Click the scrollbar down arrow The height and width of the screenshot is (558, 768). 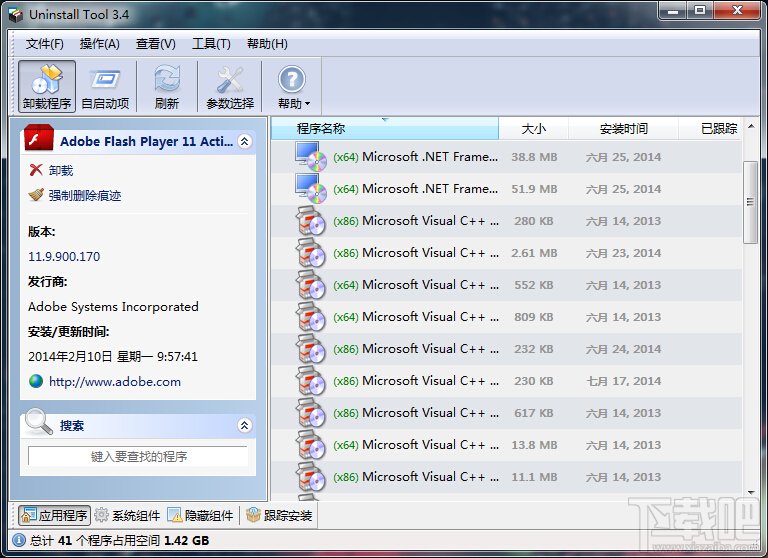[750, 492]
